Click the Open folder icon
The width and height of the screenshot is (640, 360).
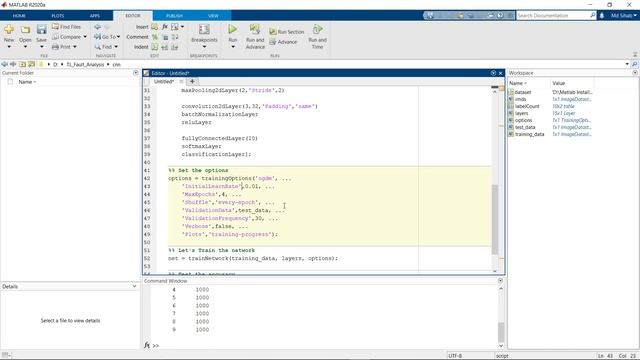(x=25, y=29)
